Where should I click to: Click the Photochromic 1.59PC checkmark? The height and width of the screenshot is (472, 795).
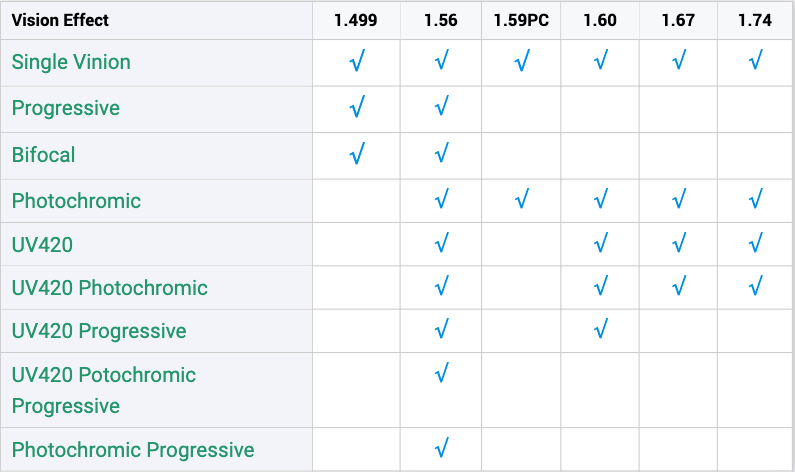click(521, 201)
